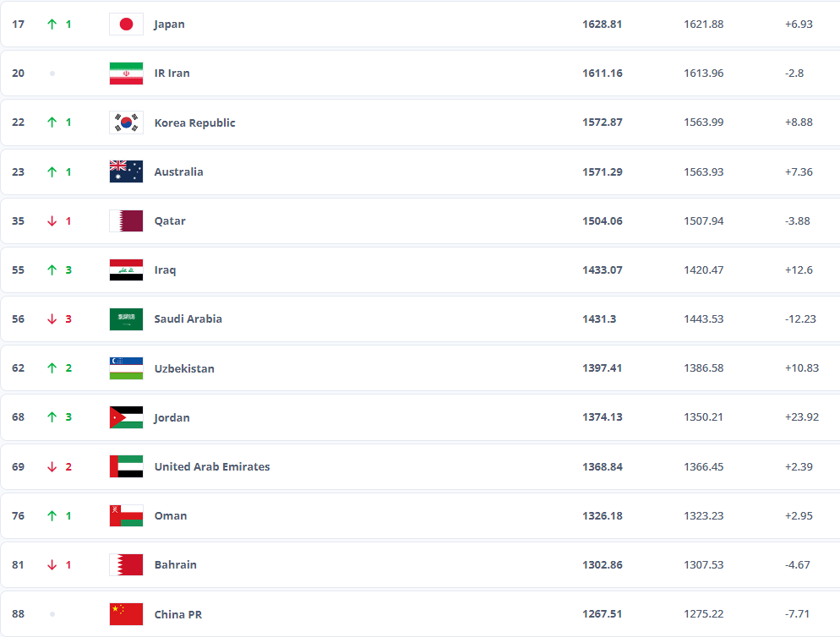Select the Korea Republic flag
The height and width of the screenshot is (637, 840).
click(x=127, y=122)
